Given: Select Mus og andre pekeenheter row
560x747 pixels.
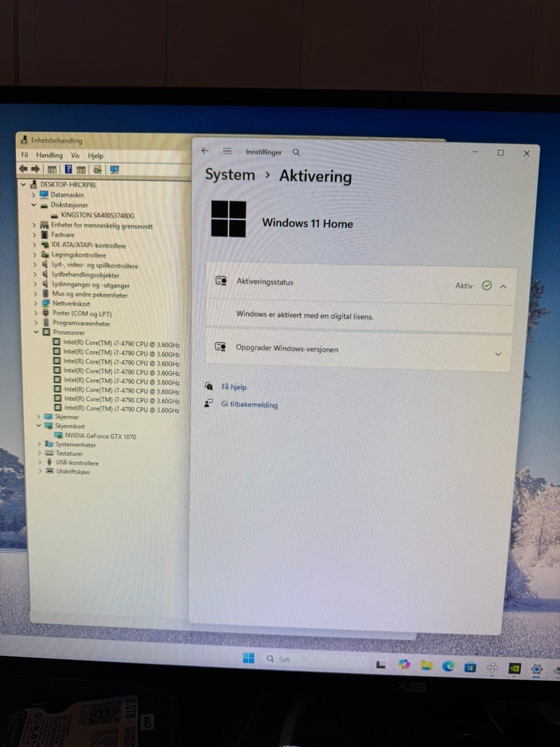Looking at the screenshot, I should [90, 295].
